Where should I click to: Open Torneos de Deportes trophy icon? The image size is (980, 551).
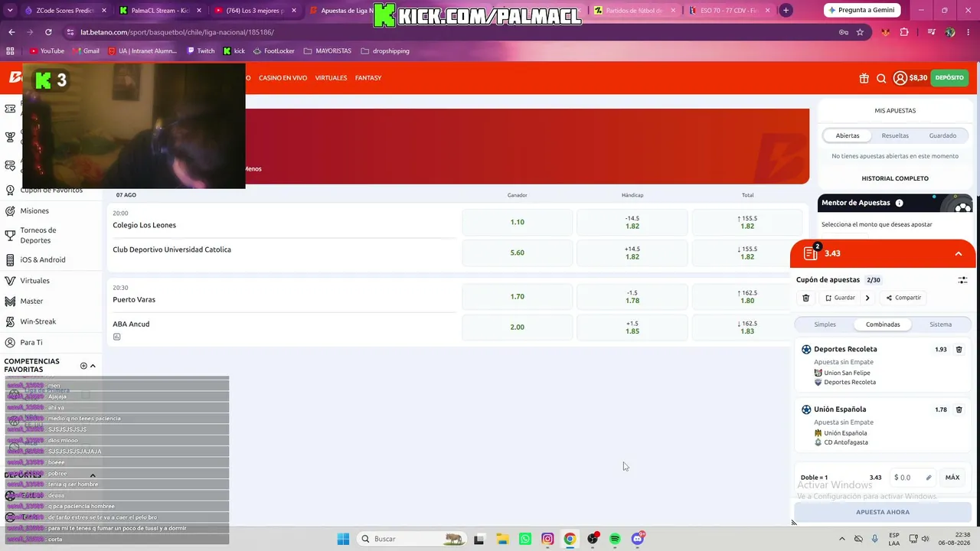(x=10, y=235)
